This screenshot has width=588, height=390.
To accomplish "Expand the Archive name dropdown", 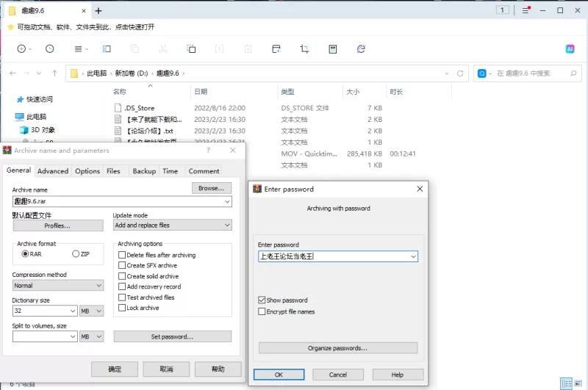I will pos(227,201).
